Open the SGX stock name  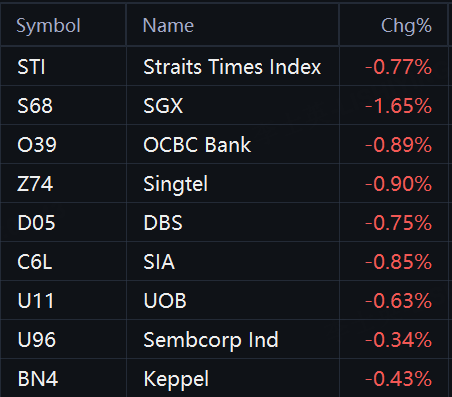click(x=163, y=106)
